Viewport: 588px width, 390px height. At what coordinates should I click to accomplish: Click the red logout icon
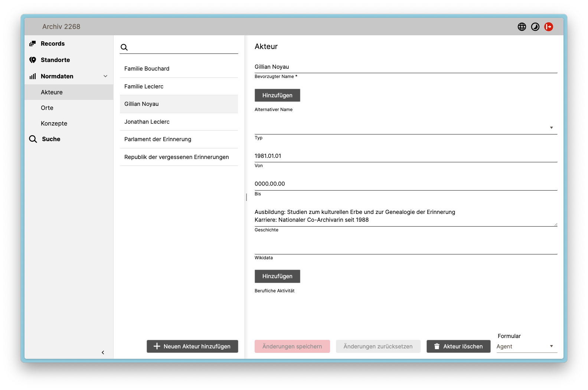(548, 27)
